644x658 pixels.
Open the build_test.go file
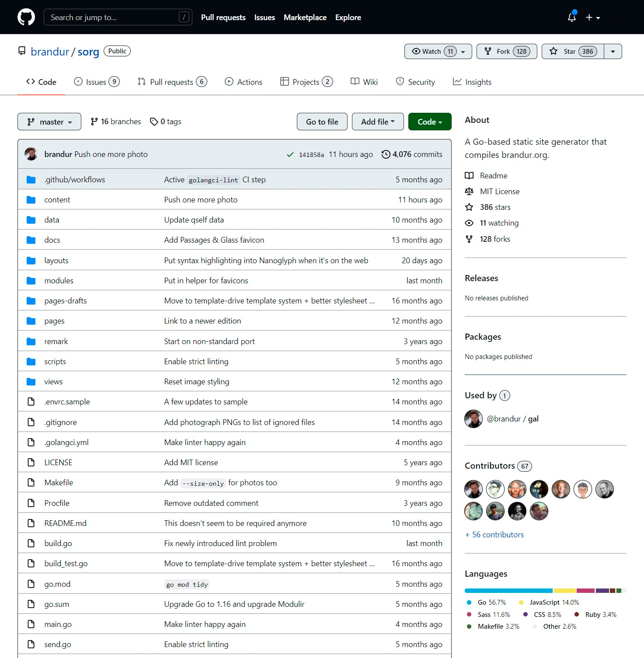(x=66, y=564)
